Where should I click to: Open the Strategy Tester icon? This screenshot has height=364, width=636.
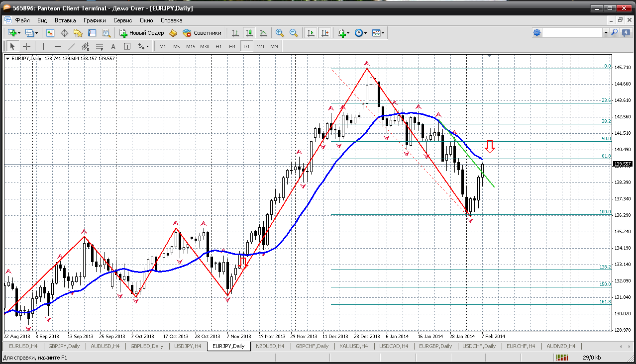pos(106,33)
